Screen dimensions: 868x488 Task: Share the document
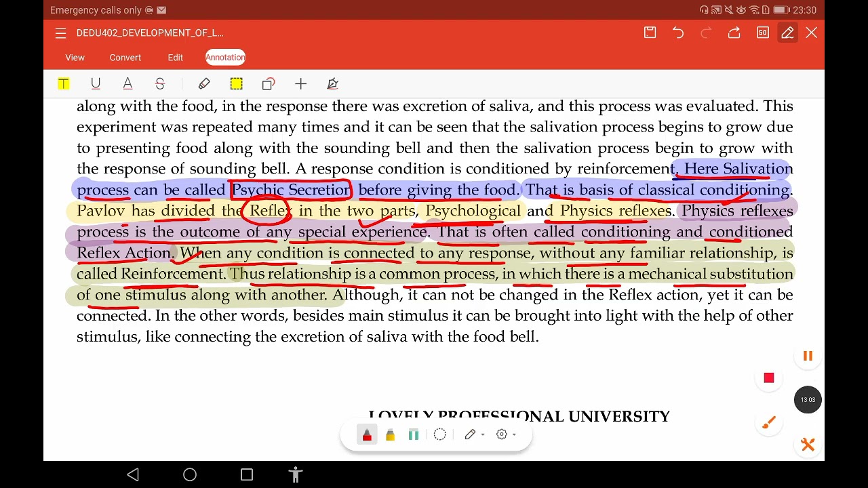734,33
